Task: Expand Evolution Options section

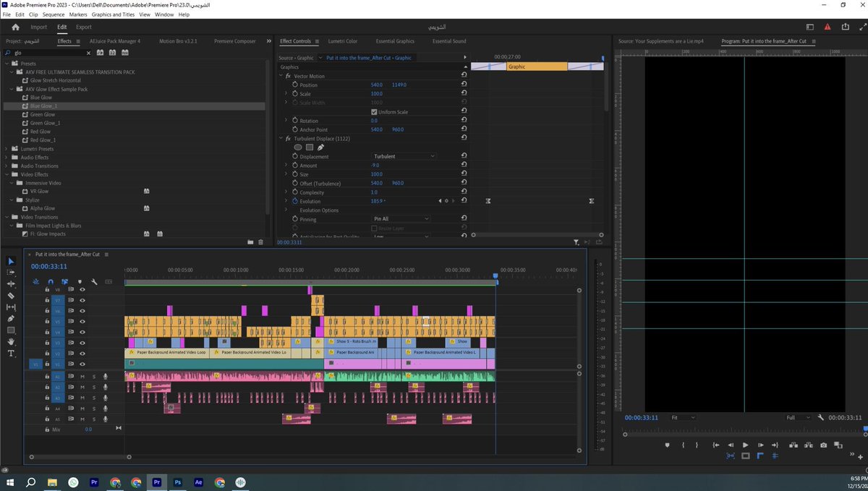Action: (x=287, y=210)
